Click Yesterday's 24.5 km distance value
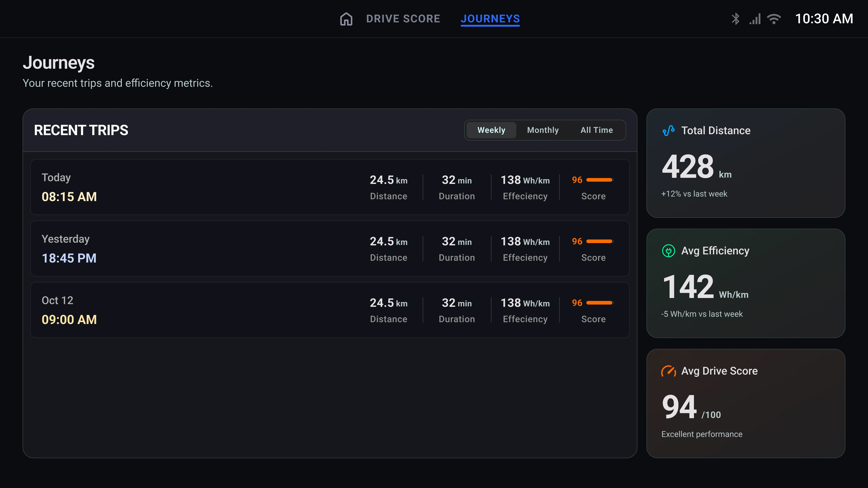 pos(389,242)
